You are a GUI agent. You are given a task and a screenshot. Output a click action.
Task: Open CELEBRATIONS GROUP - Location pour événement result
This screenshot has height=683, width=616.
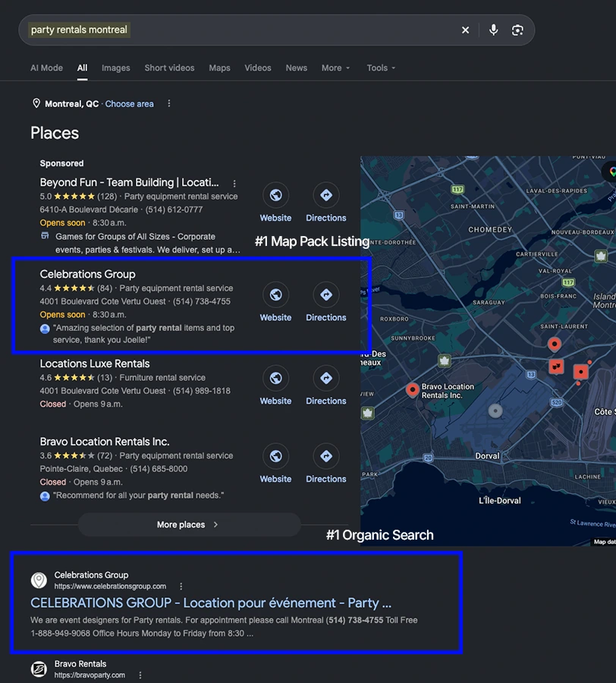coord(211,603)
